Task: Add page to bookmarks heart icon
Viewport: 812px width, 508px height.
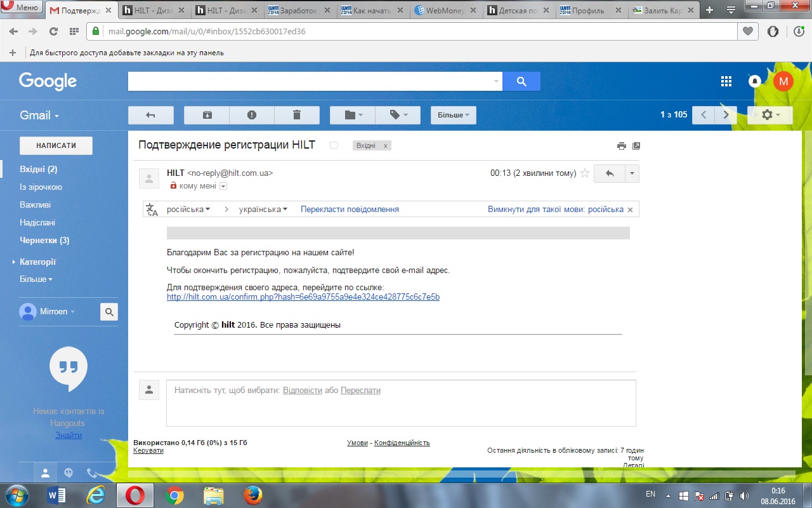Action: pos(747,31)
